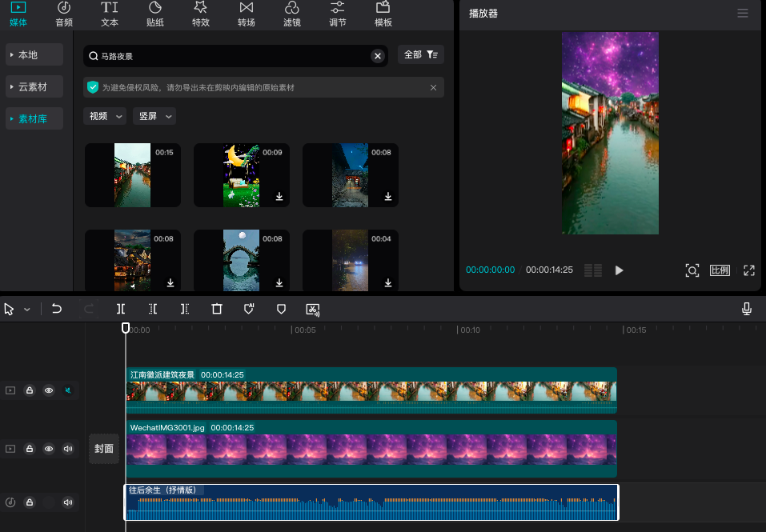766x532 pixels.
Task: Undo the last timeline action
Action: [57, 309]
